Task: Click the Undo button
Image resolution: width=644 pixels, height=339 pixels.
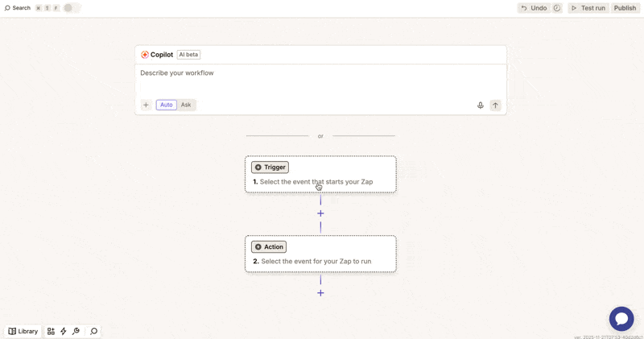Action: (x=533, y=8)
